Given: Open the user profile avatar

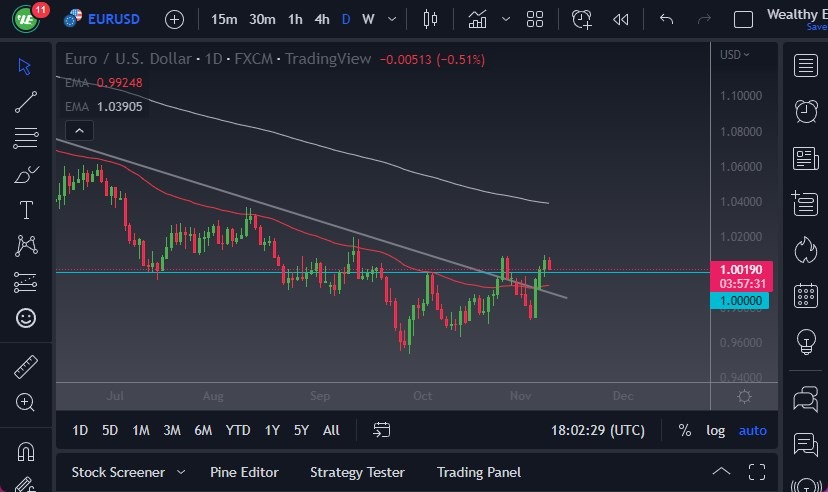Looking at the screenshot, I should click(x=25, y=20).
